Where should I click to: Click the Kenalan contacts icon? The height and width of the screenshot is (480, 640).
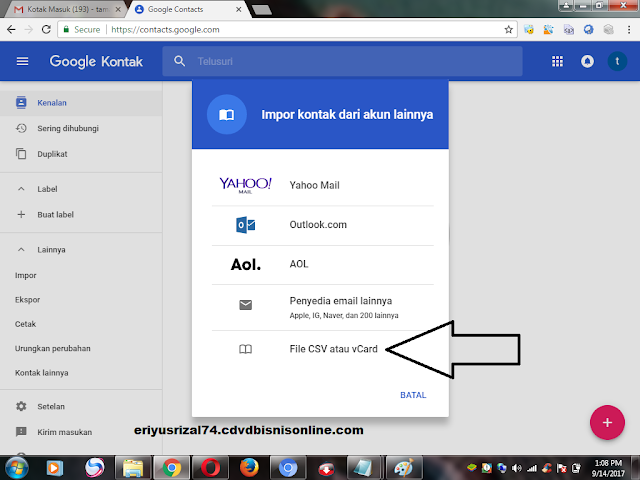[x=21, y=102]
